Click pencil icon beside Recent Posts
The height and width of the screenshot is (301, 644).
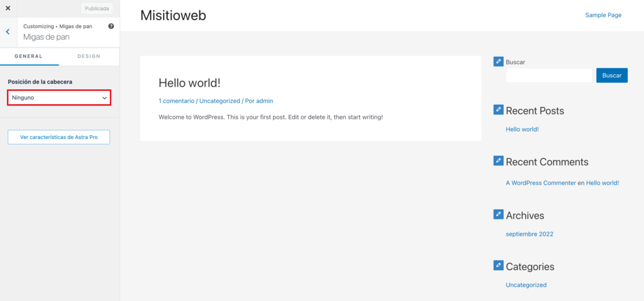[x=498, y=110]
